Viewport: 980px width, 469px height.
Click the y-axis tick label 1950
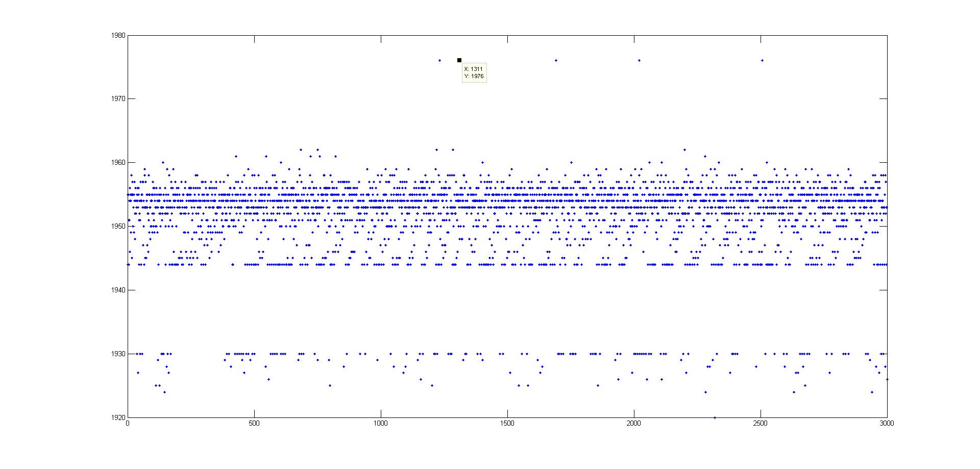(x=118, y=226)
